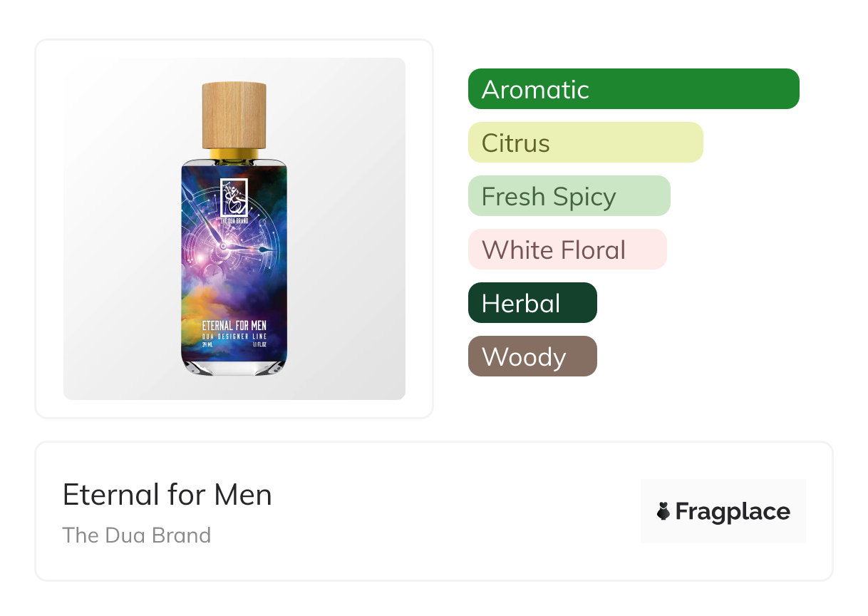
Task: Click the Fragplace wordmark text
Action: (x=732, y=512)
